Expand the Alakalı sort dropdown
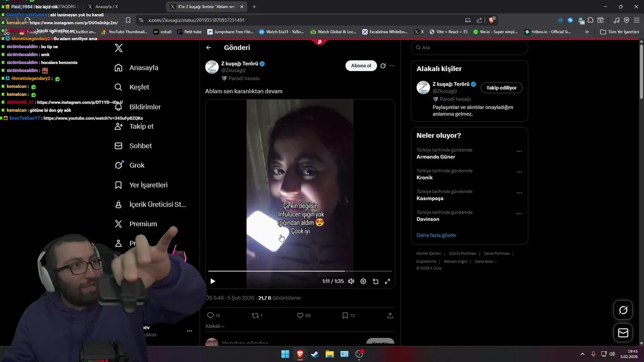Screen dimensions: 644x362 (215, 326)
